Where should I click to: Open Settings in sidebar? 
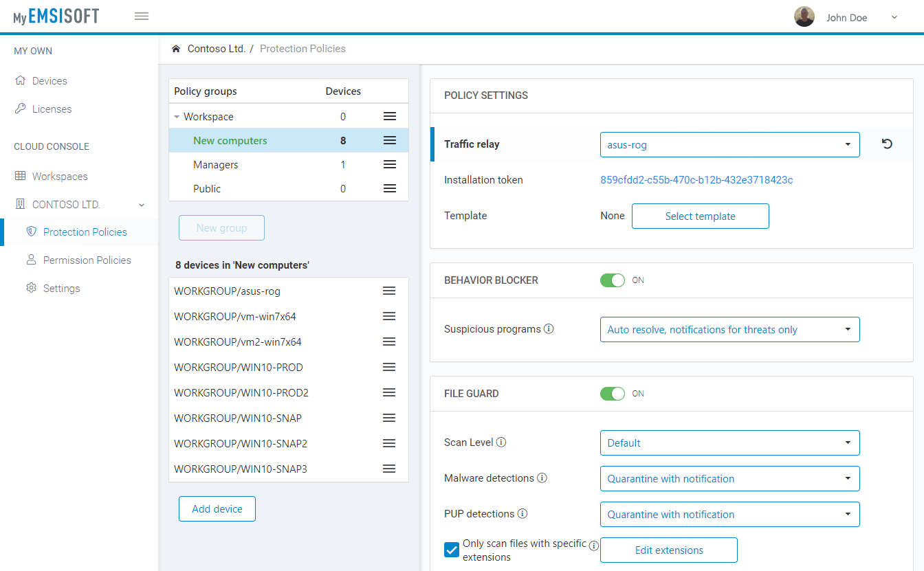61,289
